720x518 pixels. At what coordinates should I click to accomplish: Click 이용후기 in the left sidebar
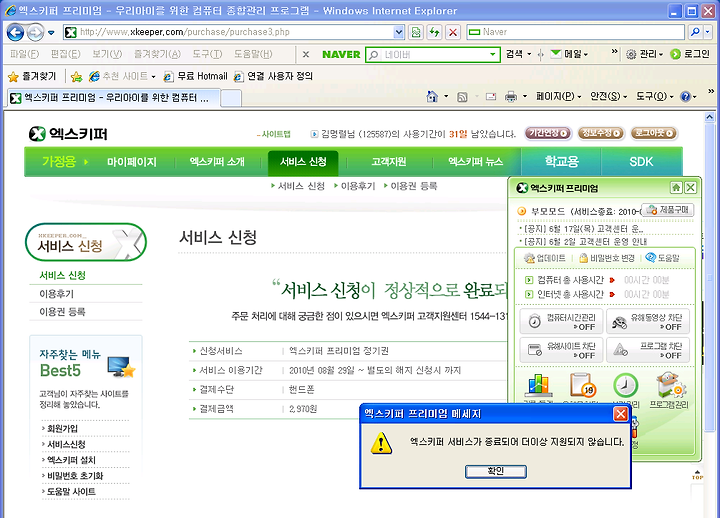tap(57, 294)
